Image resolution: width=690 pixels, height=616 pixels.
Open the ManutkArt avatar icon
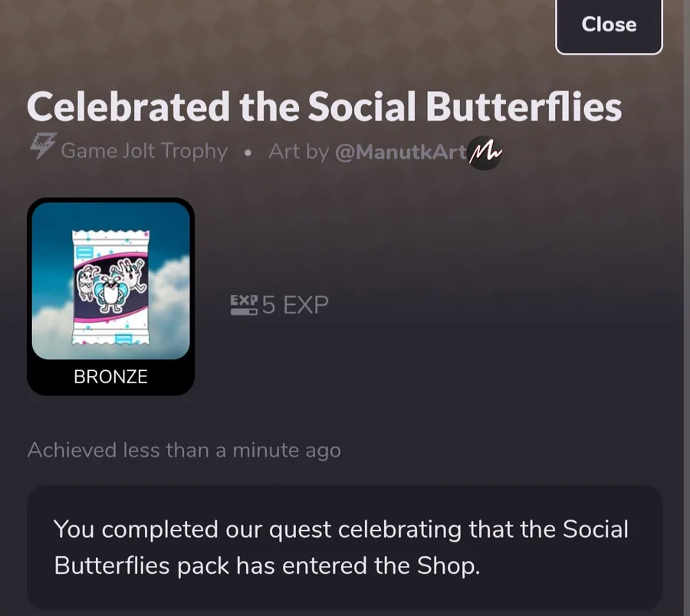(485, 152)
